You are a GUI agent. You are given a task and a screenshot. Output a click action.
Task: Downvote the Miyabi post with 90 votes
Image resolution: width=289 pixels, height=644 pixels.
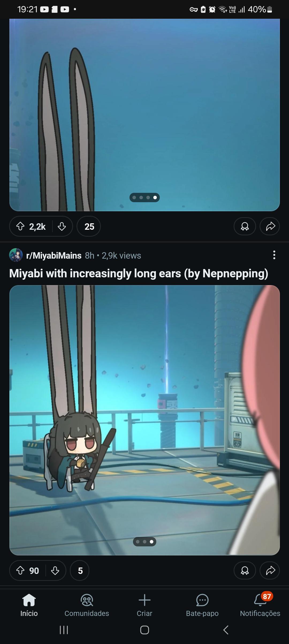point(55,570)
